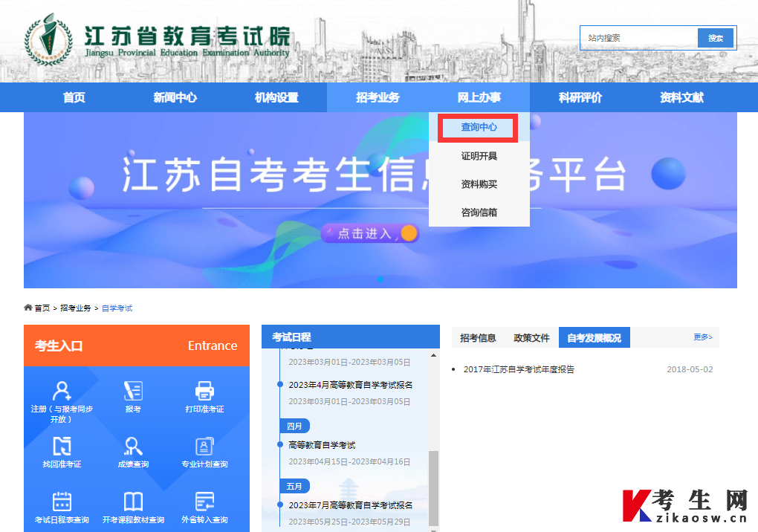Choose 证明开具 from the dropdown menu
Screen dimensions: 758x532
479,155
